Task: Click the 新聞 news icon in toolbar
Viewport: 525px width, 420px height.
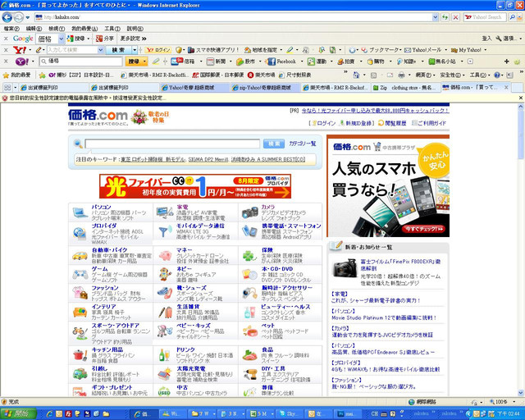Action: (x=210, y=62)
